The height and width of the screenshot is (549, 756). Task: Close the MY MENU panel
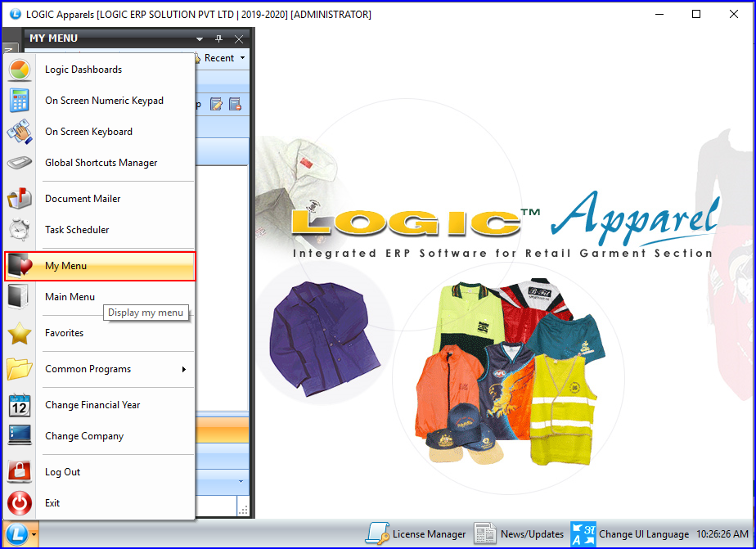point(239,39)
